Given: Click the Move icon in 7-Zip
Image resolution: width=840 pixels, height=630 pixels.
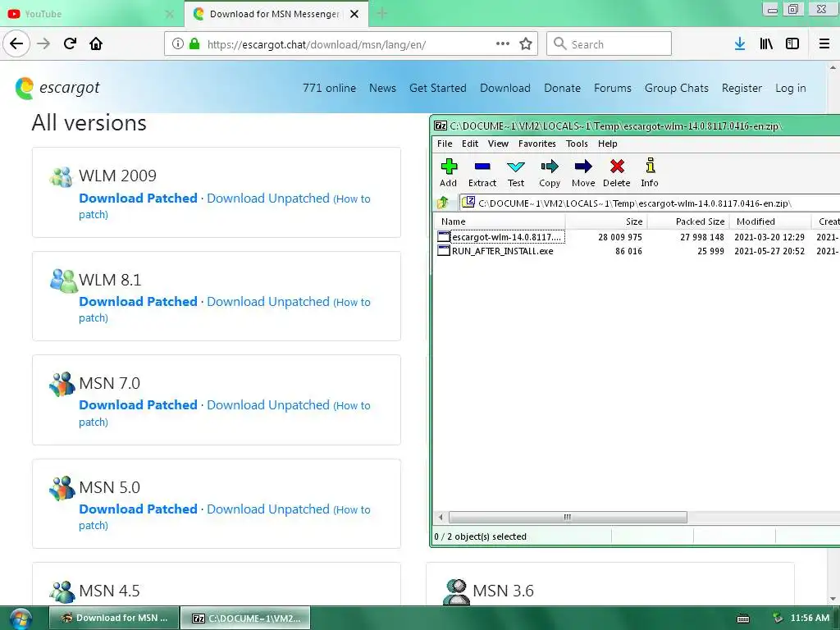Looking at the screenshot, I should 583,167.
